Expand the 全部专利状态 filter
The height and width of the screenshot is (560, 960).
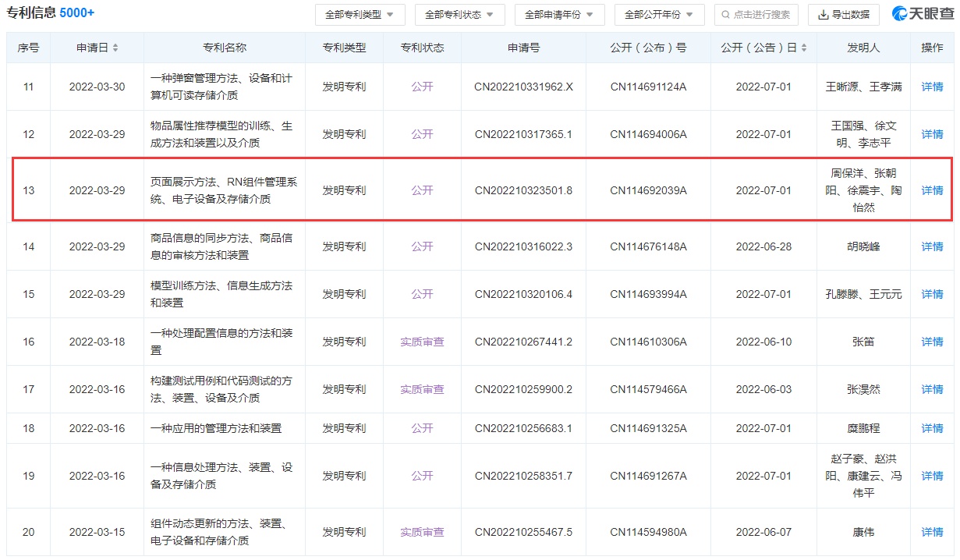[459, 15]
